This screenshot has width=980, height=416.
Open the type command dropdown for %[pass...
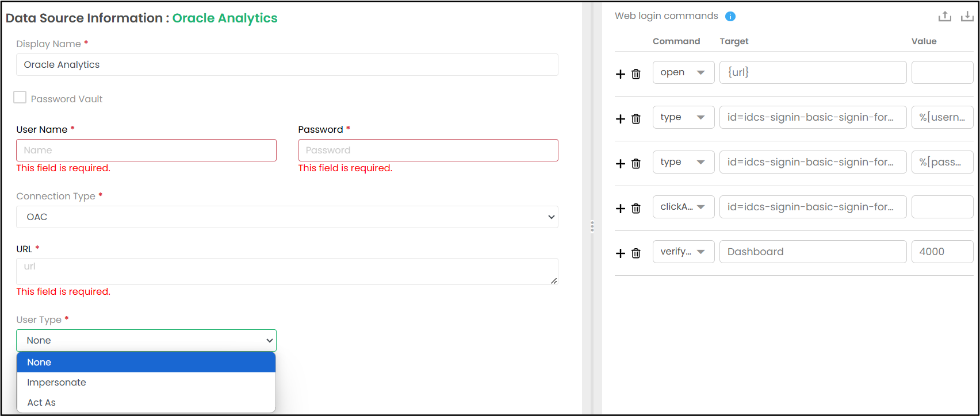(x=683, y=162)
